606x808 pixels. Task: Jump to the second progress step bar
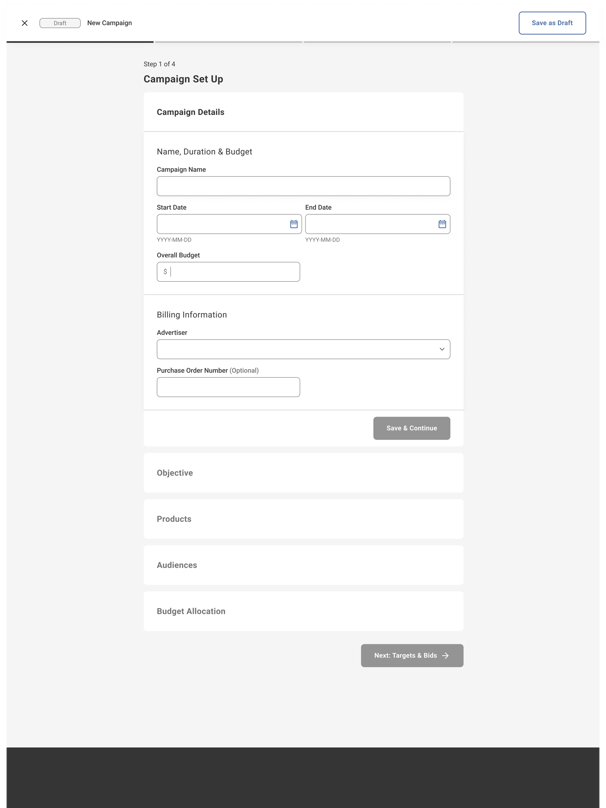coord(228,42)
